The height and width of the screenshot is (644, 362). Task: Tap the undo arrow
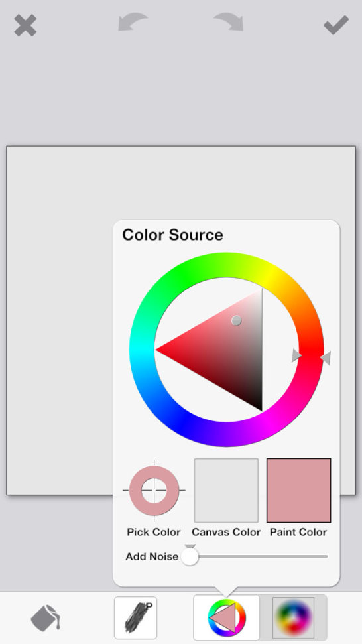pos(133,22)
